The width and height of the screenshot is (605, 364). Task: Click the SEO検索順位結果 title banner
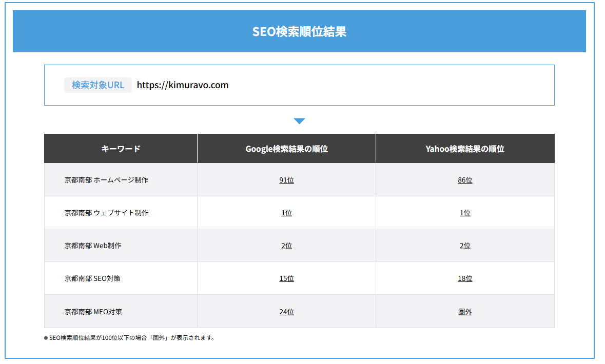pyautogui.click(x=299, y=31)
